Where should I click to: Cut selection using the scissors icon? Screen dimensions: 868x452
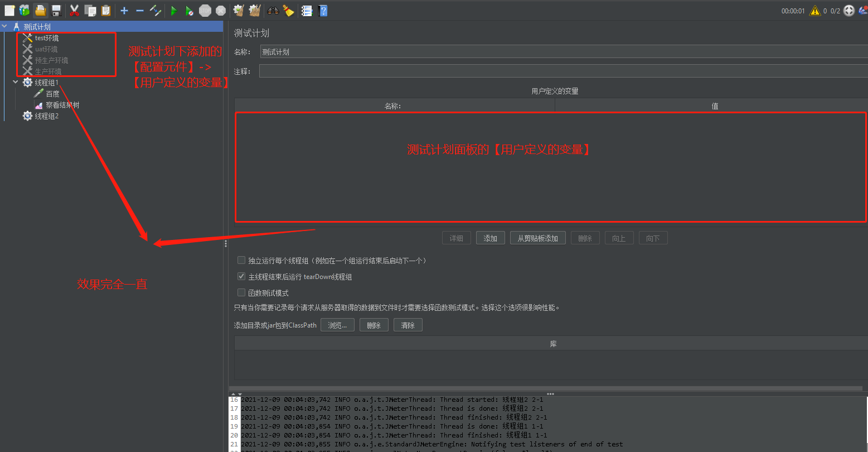point(74,10)
